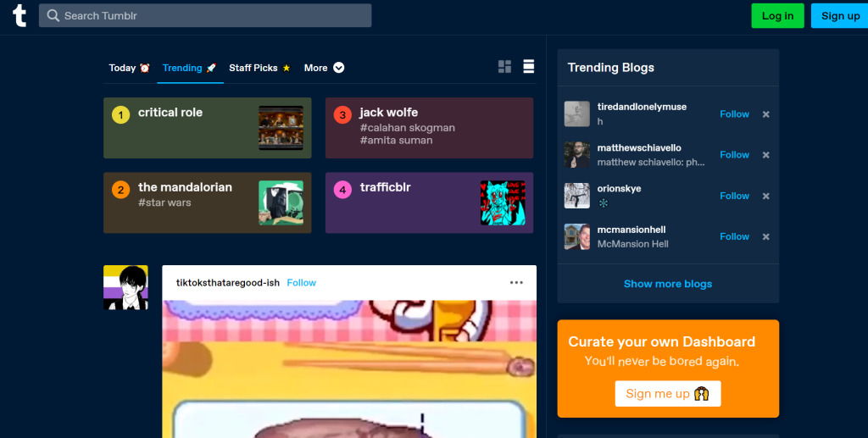868x438 pixels.
Task: Open critical role trend thumbnail
Action: tap(281, 128)
